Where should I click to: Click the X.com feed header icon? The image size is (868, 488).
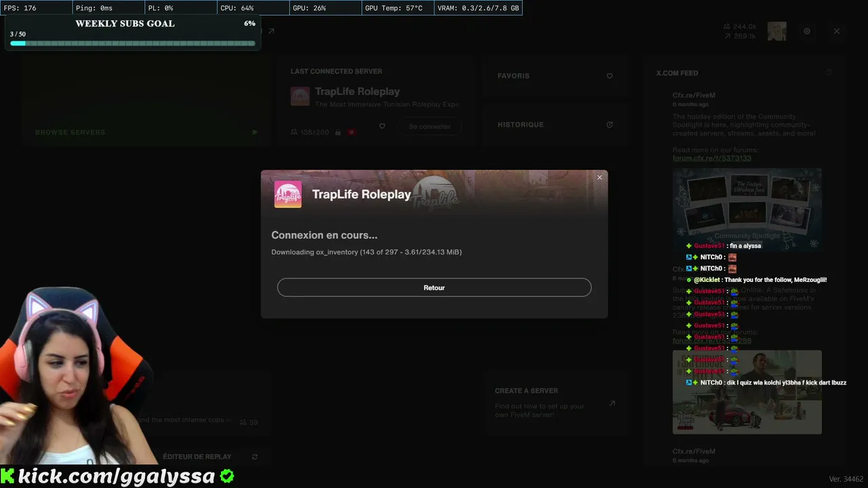pyautogui.click(x=829, y=73)
